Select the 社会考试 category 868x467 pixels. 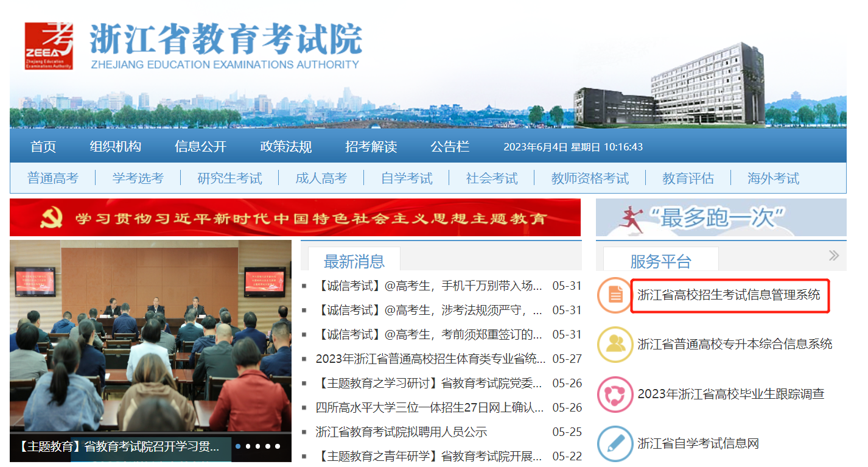point(492,178)
